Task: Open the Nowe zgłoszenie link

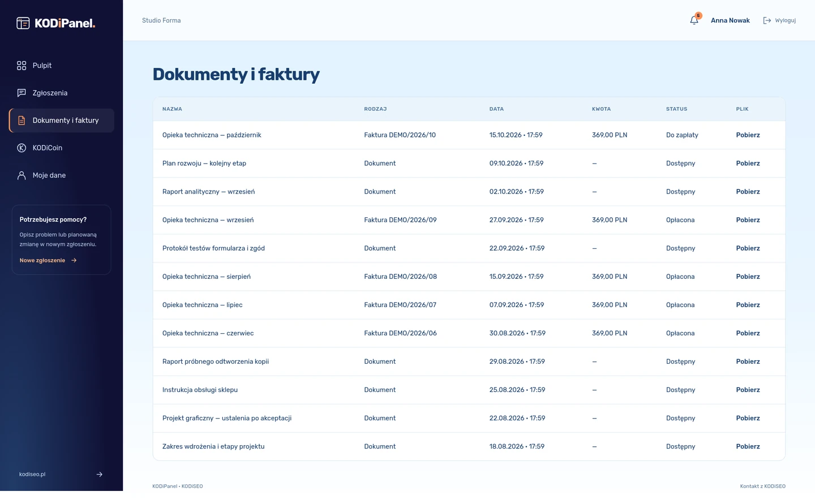Action: [42, 261]
